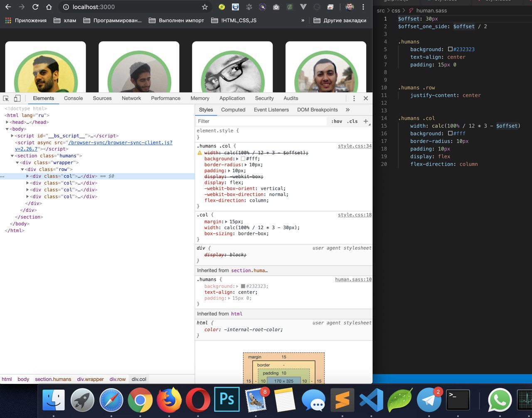The image size is (532, 418).
Task: Click the #232323 swatch in human.sass editor
Action: click(x=450, y=49)
